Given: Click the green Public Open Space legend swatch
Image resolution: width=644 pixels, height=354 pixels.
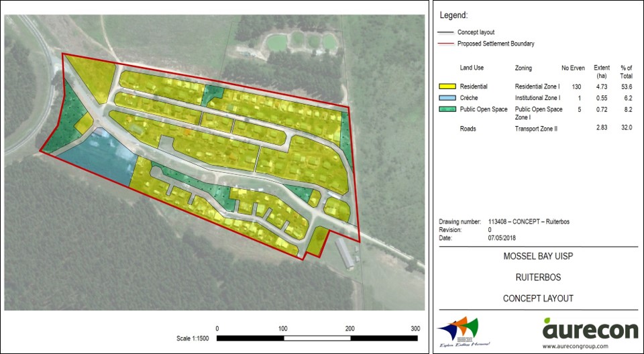Looking at the screenshot, I should (x=447, y=109).
